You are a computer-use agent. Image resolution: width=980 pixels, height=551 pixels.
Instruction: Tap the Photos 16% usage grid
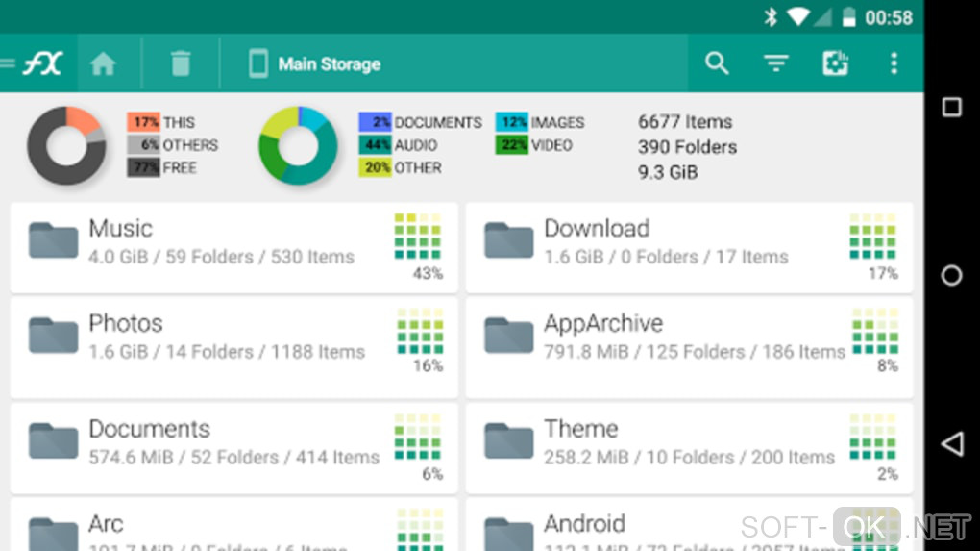[420, 332]
